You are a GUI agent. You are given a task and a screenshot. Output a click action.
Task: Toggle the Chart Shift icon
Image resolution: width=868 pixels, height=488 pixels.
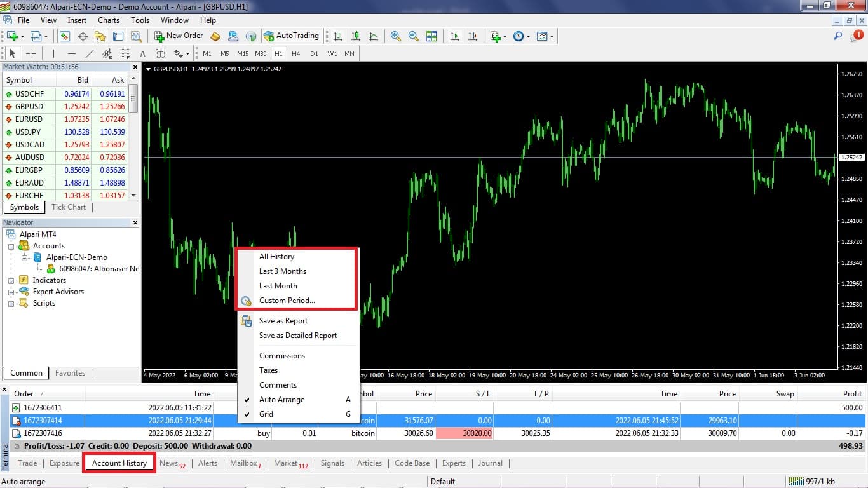473,36
